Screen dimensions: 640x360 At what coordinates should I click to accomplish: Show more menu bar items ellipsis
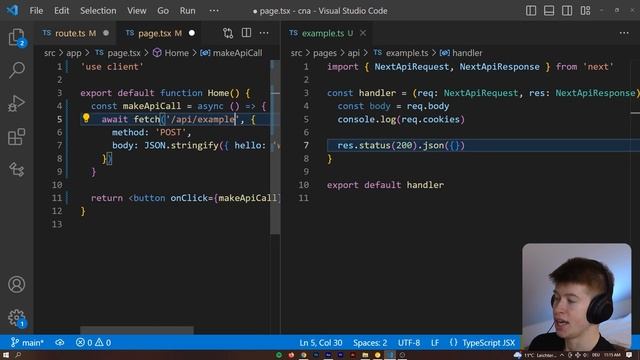pos(214,11)
